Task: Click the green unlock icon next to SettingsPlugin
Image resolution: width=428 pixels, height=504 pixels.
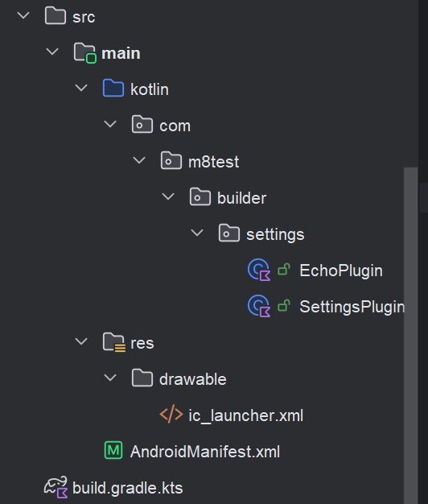Action: pyautogui.click(x=284, y=306)
